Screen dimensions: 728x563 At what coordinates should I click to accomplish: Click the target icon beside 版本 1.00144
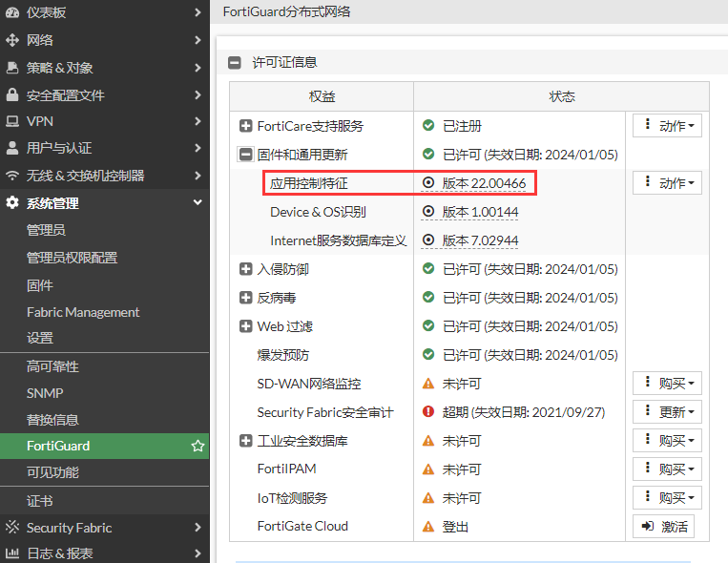(x=428, y=212)
